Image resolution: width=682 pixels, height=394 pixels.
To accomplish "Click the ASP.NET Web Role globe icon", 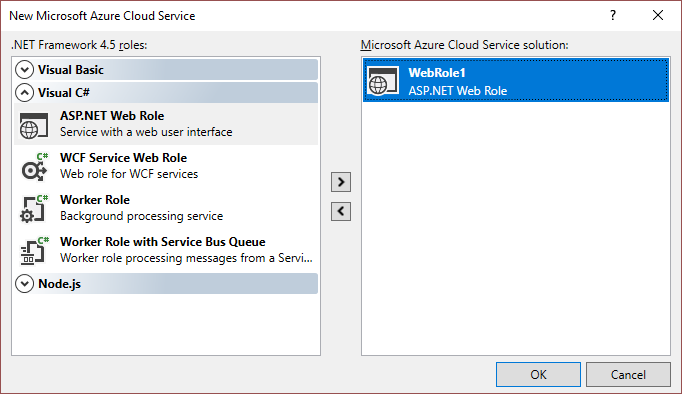I will [x=34, y=125].
